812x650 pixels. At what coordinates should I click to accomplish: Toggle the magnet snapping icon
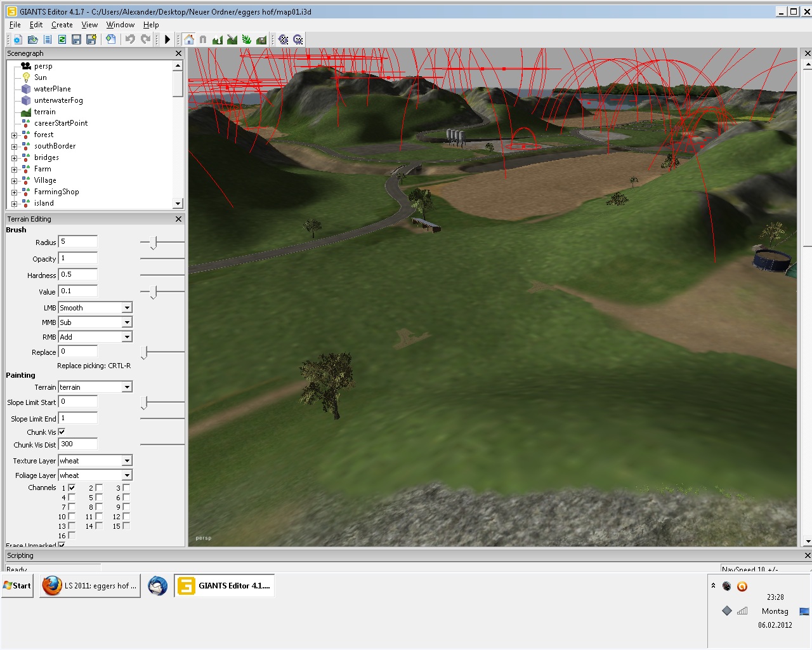coord(203,39)
